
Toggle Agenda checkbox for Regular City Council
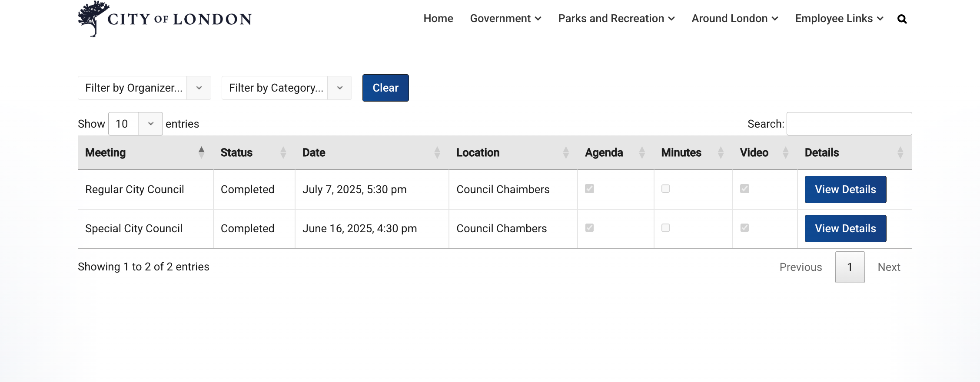589,189
